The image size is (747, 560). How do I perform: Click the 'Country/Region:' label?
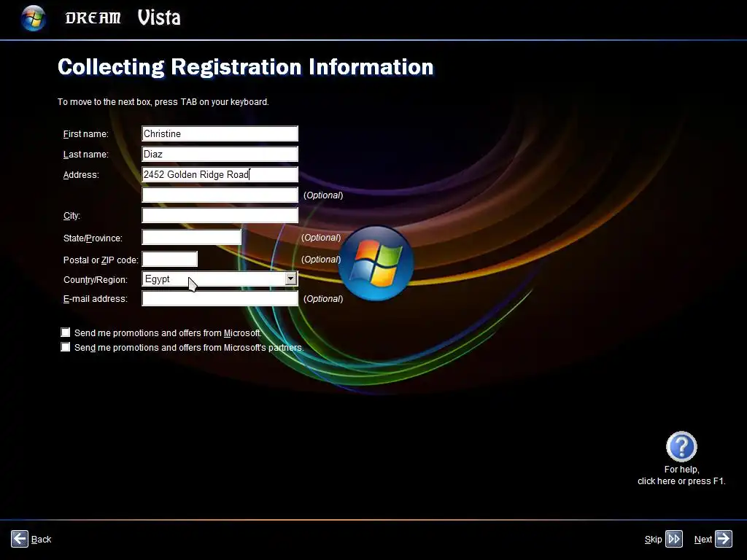tap(96, 279)
